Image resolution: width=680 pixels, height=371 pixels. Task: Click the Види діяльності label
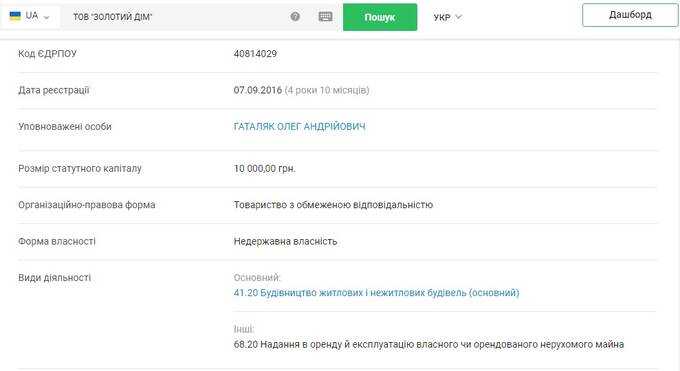(55, 278)
